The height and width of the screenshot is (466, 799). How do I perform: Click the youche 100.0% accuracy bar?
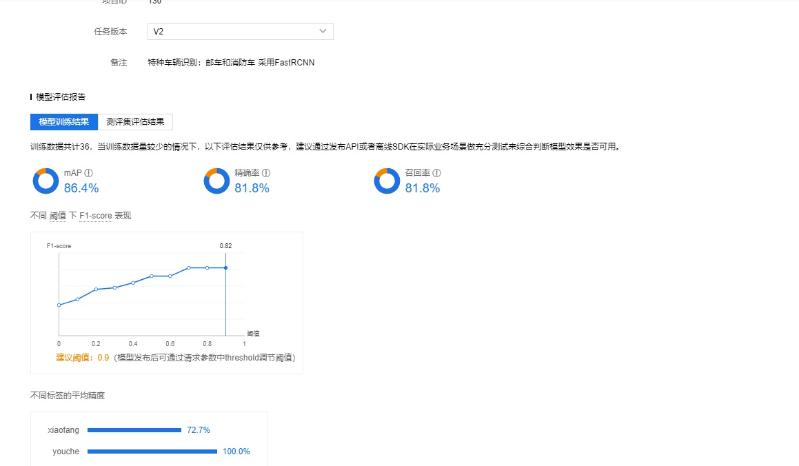152,451
